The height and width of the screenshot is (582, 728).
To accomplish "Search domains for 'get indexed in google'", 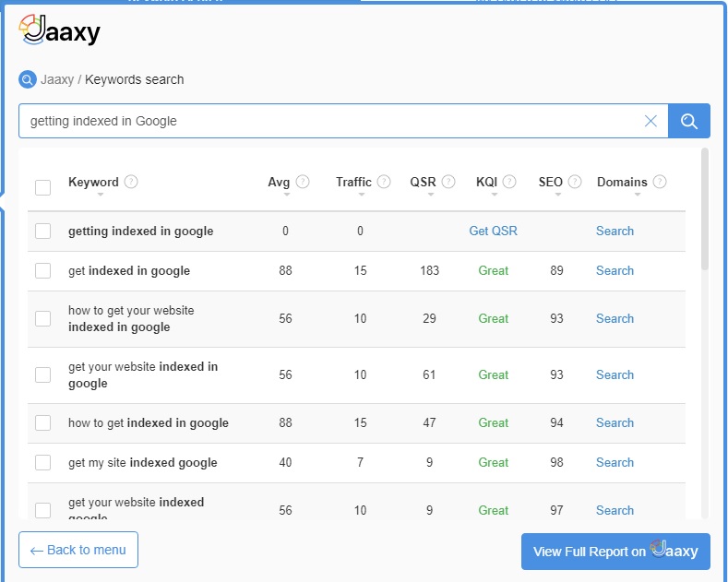I will point(615,270).
